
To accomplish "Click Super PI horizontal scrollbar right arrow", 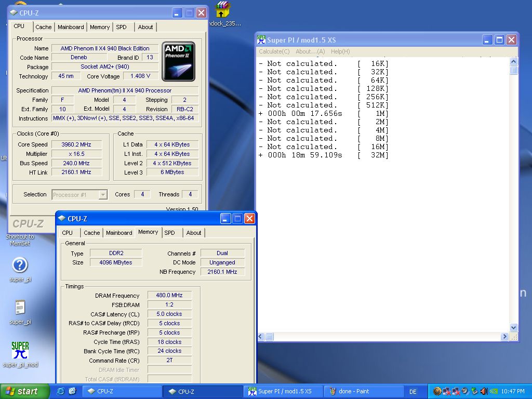I will 504,337.
